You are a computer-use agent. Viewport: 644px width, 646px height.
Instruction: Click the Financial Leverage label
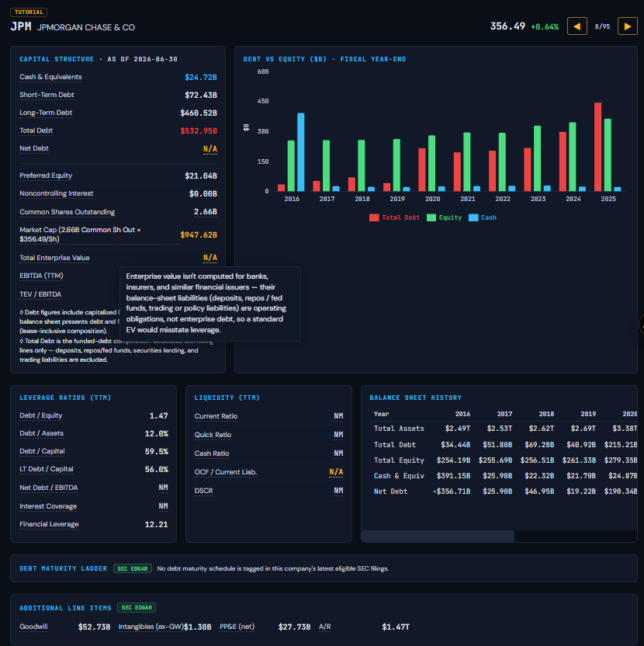(49, 524)
